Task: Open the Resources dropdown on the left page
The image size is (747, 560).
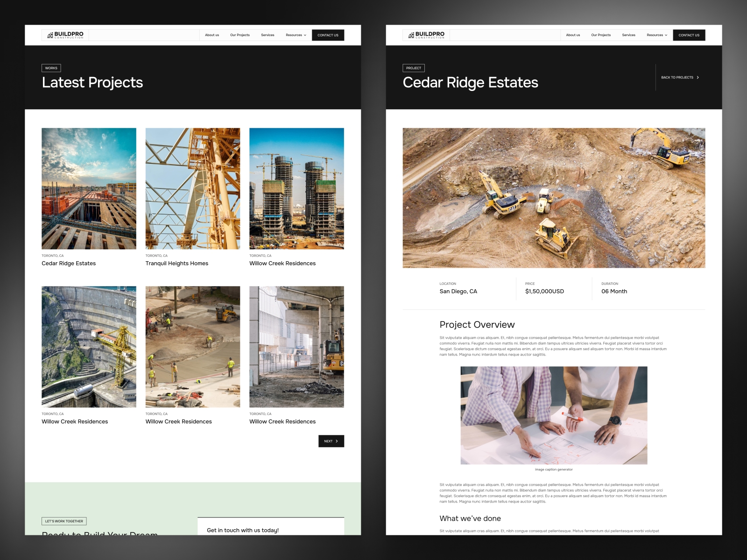Action: pos(294,35)
